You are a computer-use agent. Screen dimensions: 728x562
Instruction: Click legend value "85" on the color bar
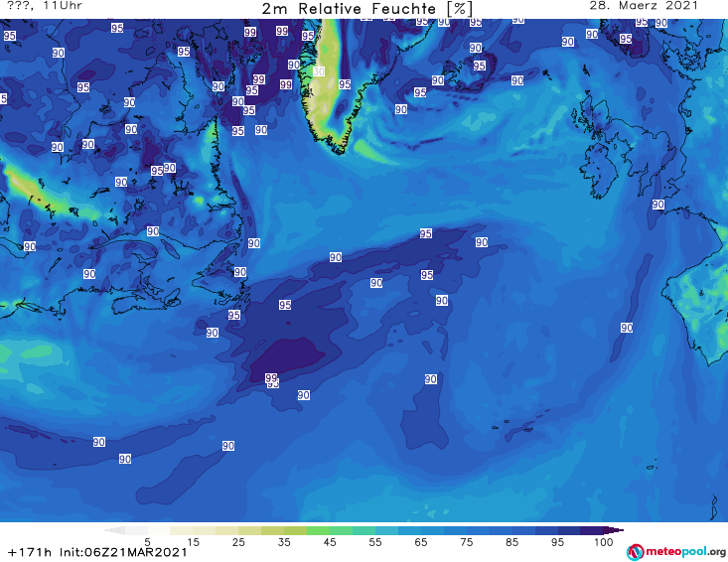point(512,542)
